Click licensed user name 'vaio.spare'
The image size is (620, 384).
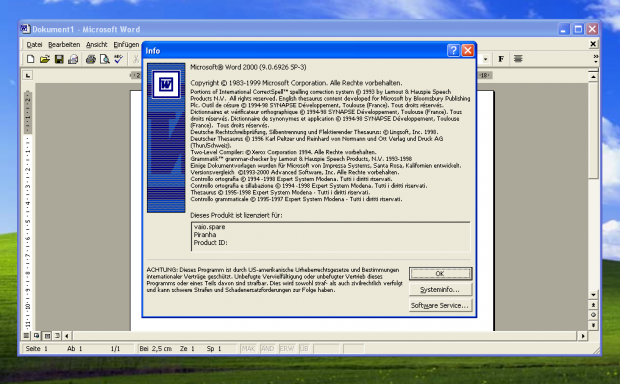210,227
